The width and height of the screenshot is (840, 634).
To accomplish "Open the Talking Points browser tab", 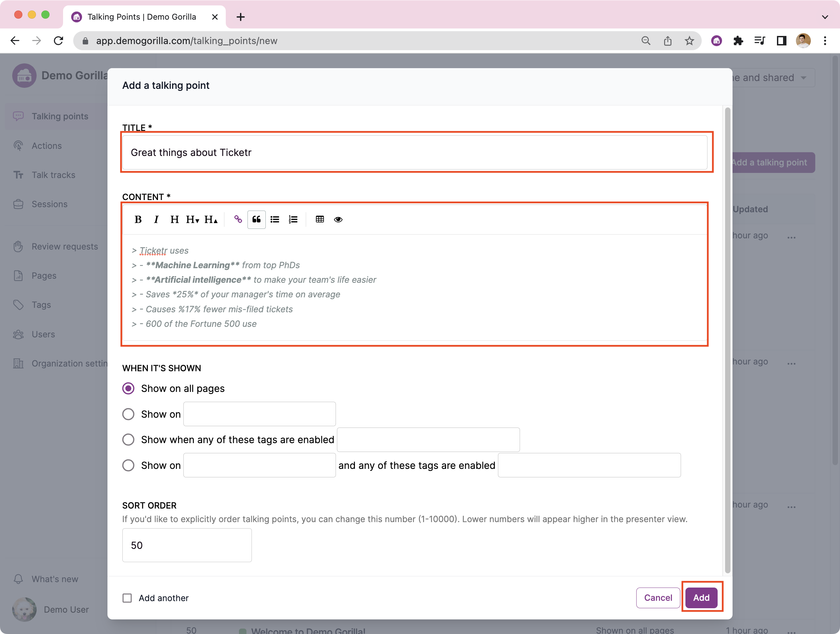I will (141, 17).
